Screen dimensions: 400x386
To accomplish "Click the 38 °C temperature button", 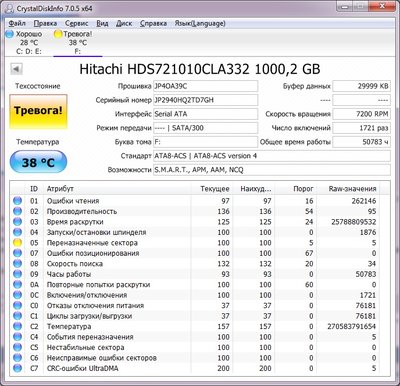I will click(38, 162).
